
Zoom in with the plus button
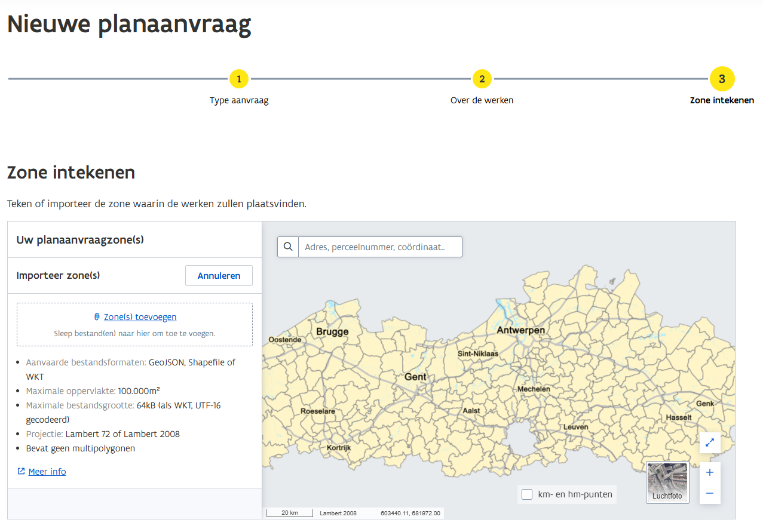[x=710, y=472]
